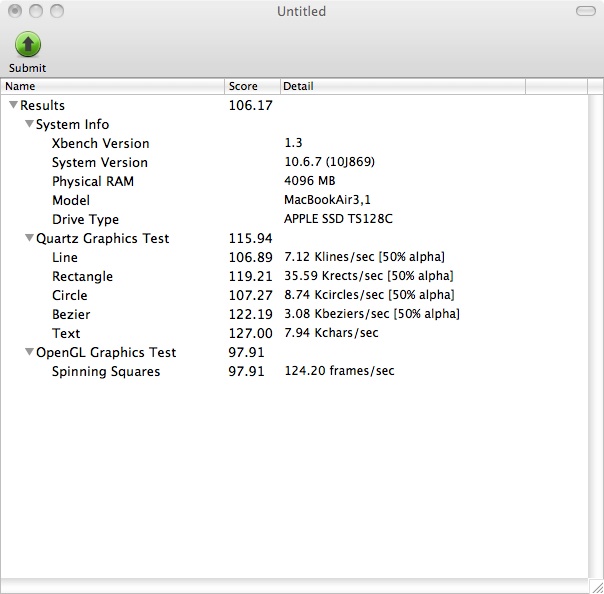The width and height of the screenshot is (604, 594).
Task: Select the Spinning Squares row
Action: point(294,371)
